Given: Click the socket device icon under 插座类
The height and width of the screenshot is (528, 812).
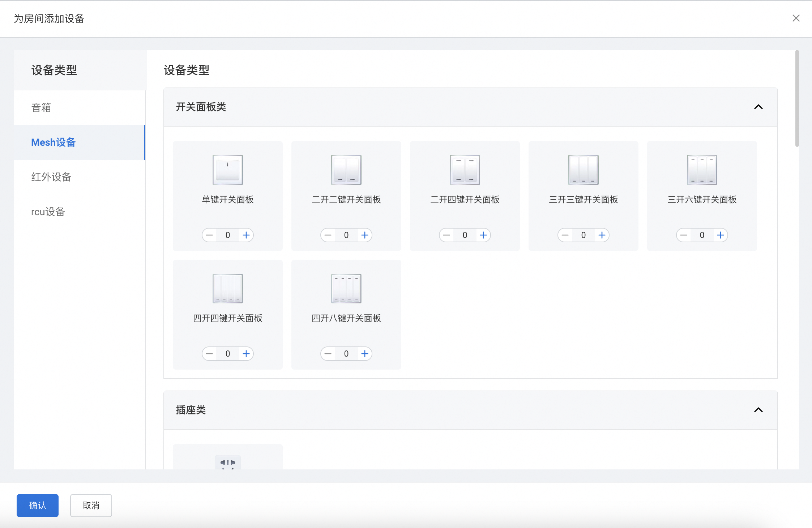Looking at the screenshot, I should 227,463.
